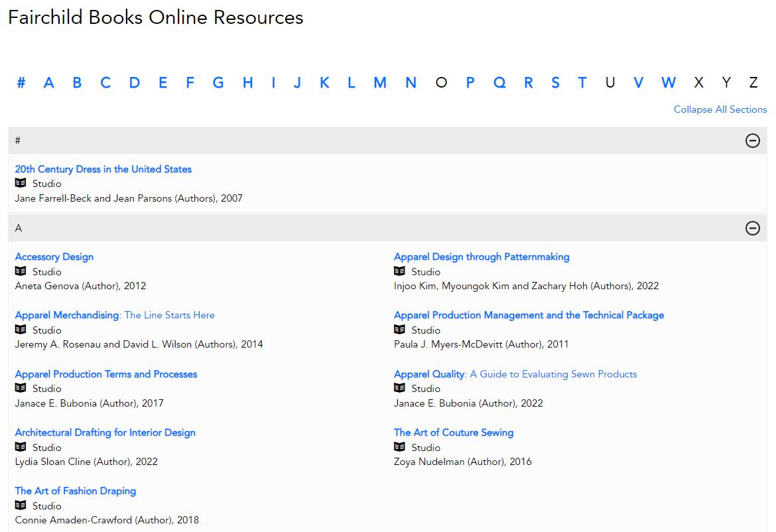Click book icon under Art of Fashion Draping
The image size is (776, 532).
click(21, 505)
